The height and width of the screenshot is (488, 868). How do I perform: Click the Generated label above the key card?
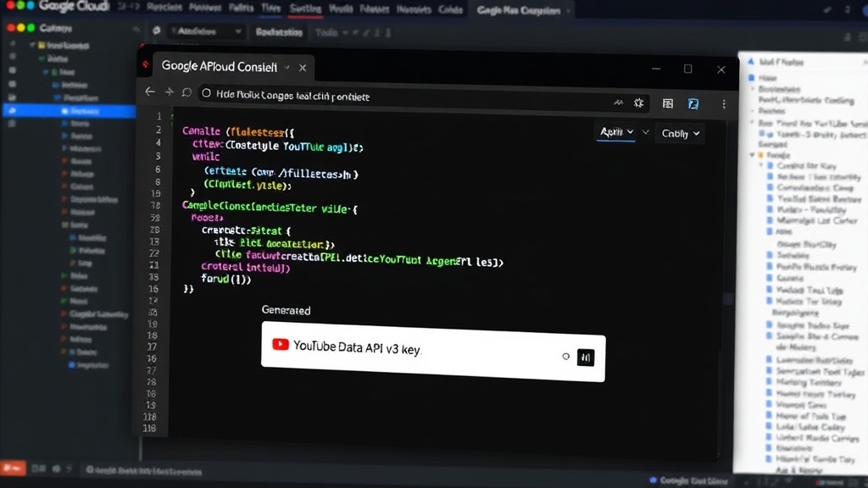(286, 310)
